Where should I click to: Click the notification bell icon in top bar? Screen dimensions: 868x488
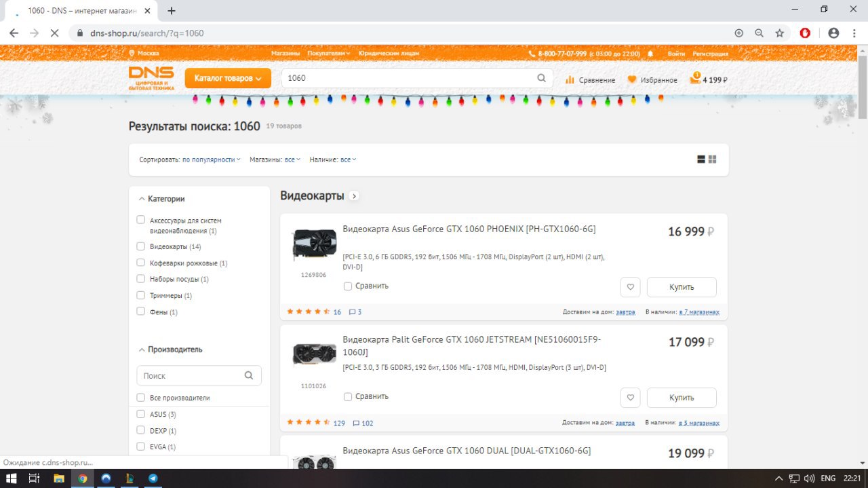tap(650, 54)
